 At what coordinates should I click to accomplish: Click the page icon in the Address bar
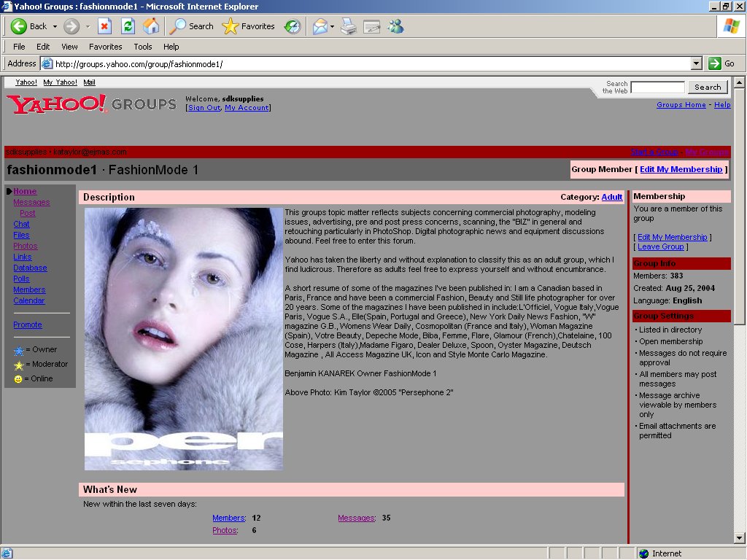coord(47,63)
